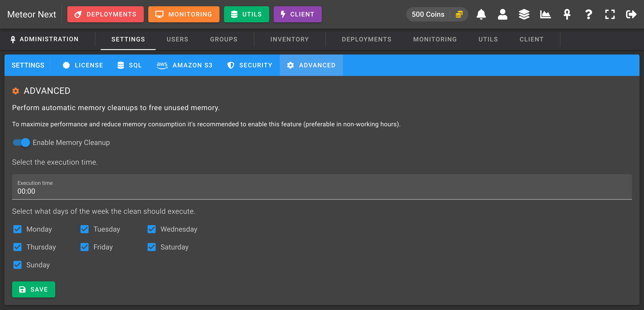This screenshot has width=644, height=310.
Task: Open the orange Monitoring button
Action: [x=184, y=14]
